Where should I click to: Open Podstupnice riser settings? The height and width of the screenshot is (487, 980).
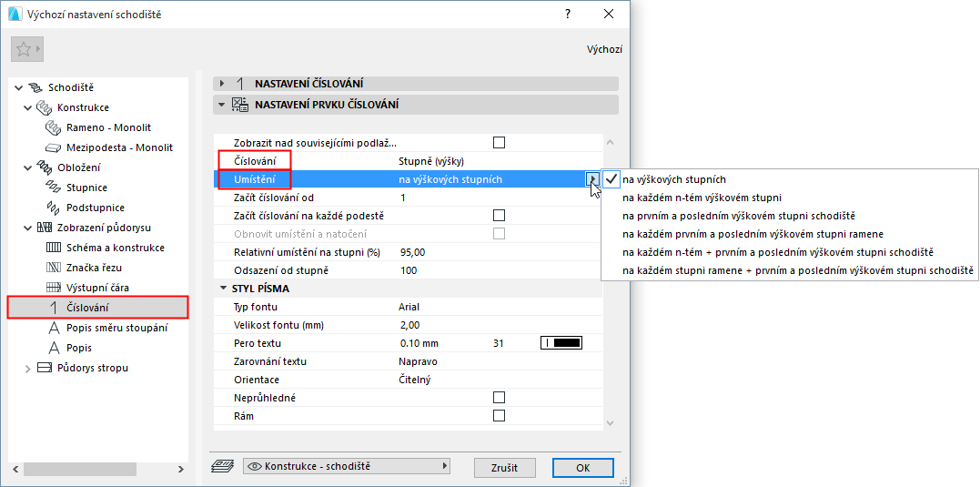tap(96, 208)
